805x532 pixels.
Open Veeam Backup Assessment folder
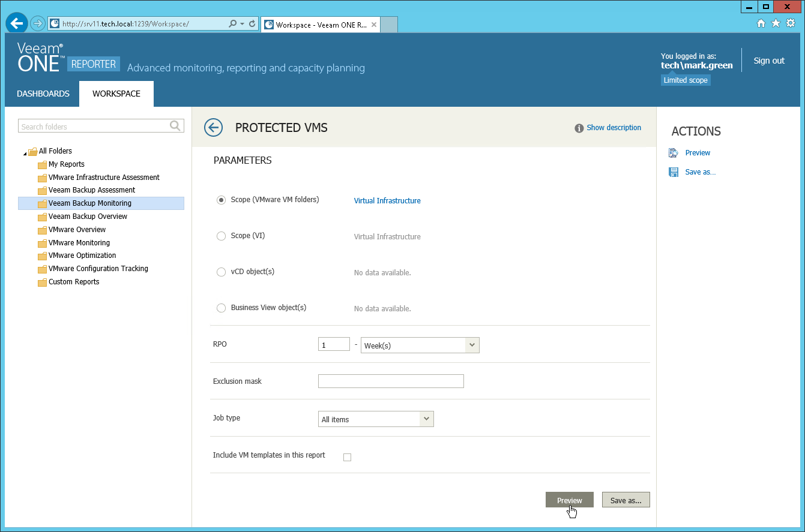pos(91,190)
